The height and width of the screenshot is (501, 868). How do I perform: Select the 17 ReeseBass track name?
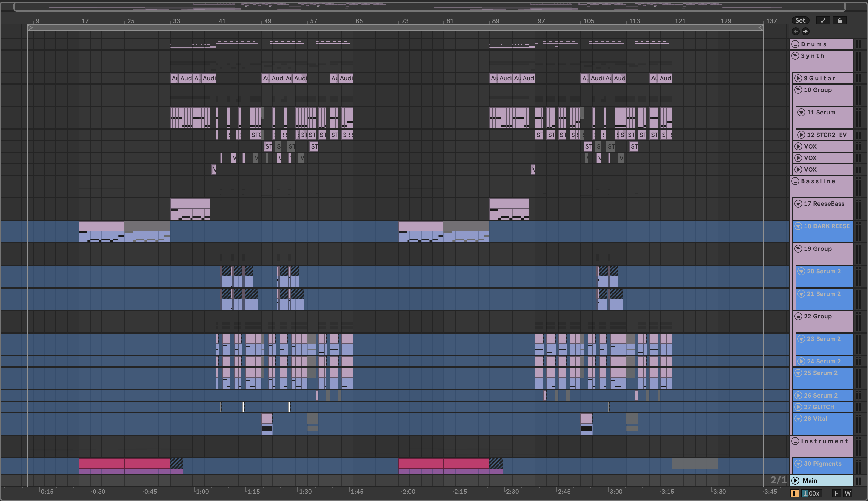824,204
